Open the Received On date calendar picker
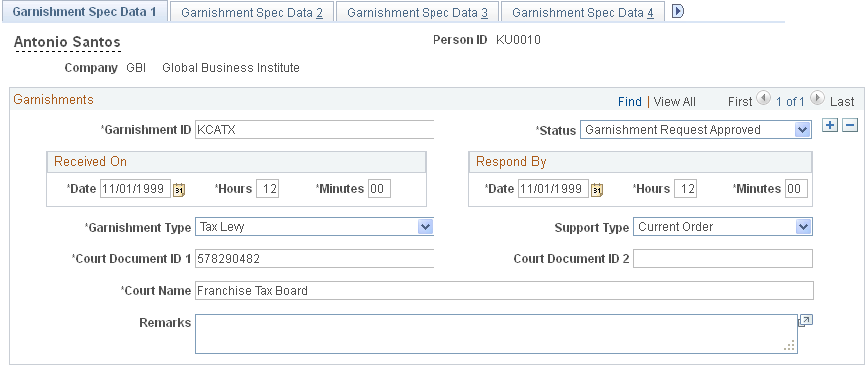The height and width of the screenshot is (369, 868). pyautogui.click(x=179, y=190)
